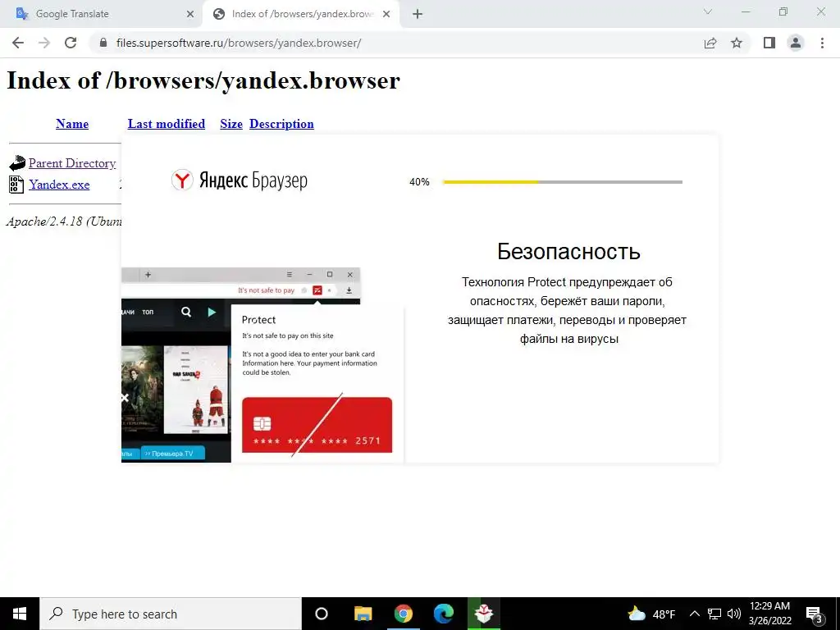Download the Yandex.exe file link
The width and height of the screenshot is (840, 630).
pyautogui.click(x=59, y=185)
